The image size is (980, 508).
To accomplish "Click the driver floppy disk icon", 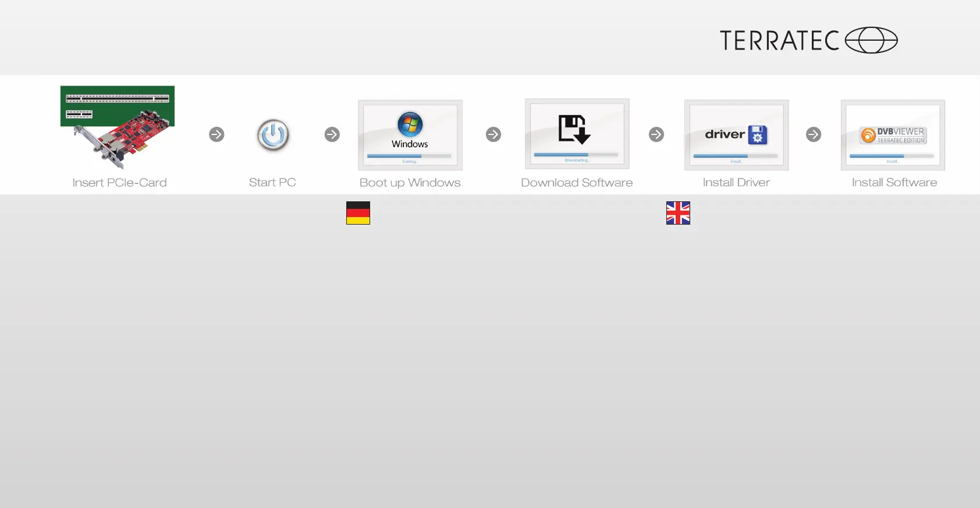I will point(758,135).
